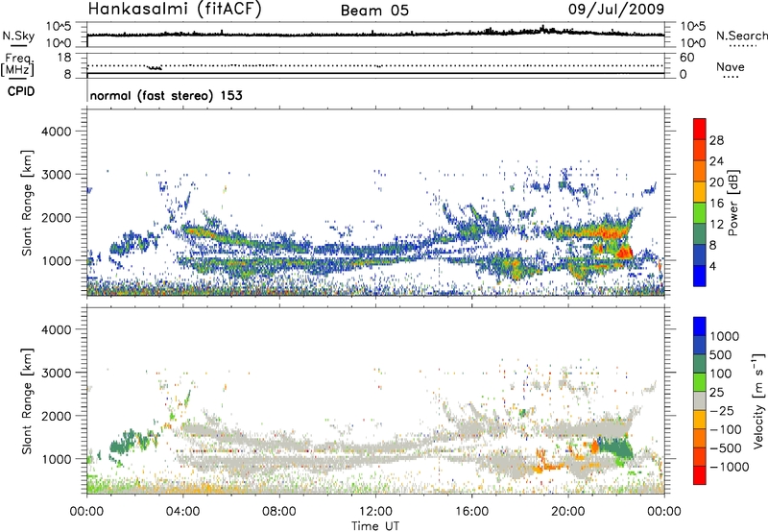The image size is (768, 532).
Task: Click the 28 value on the power colorbar
Action: pyautogui.click(x=716, y=140)
